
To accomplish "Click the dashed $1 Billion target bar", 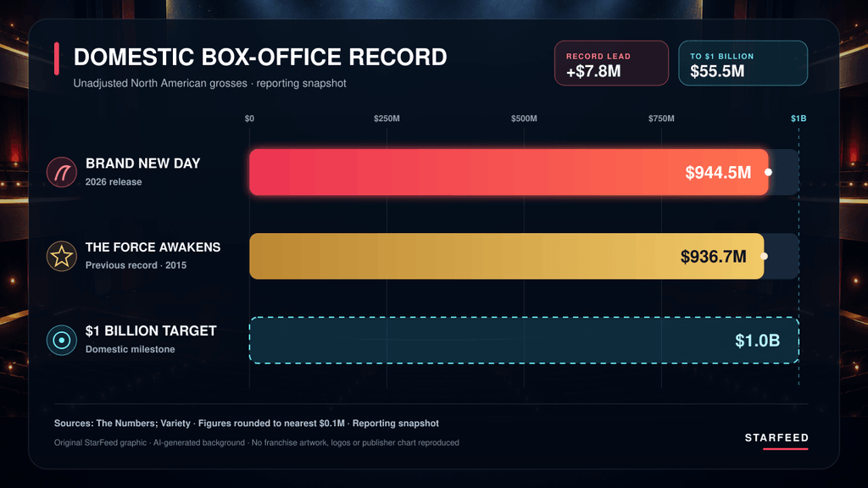I will (x=524, y=341).
